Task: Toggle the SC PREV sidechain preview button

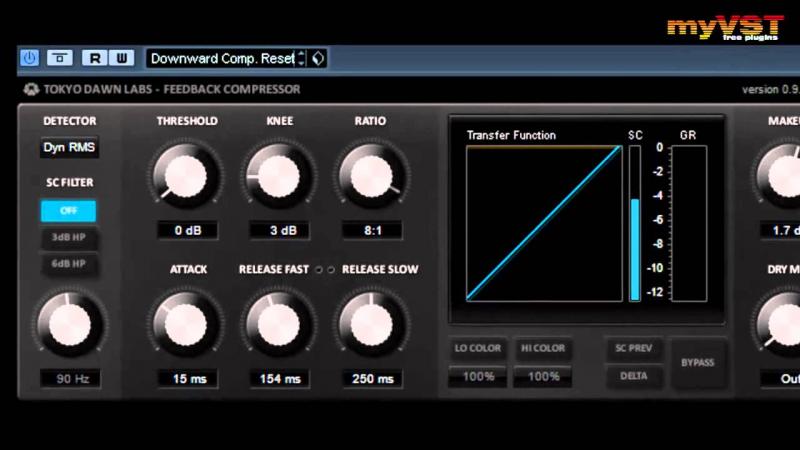Action: [x=634, y=348]
